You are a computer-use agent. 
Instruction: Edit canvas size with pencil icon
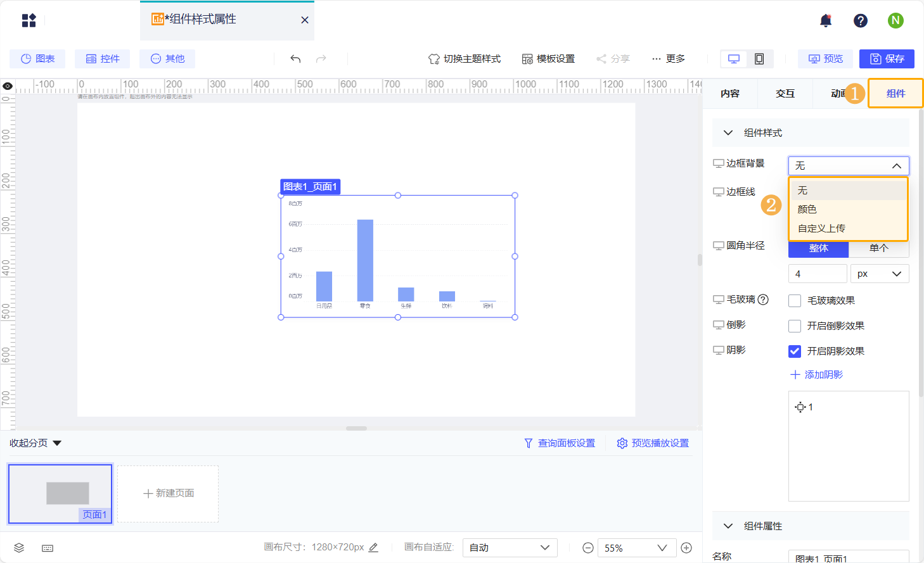(x=373, y=547)
